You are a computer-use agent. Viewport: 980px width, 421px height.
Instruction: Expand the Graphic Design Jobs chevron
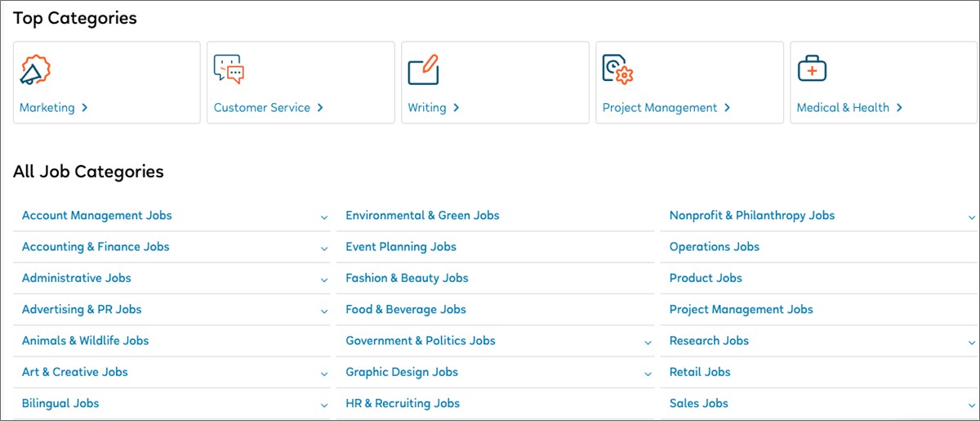pyautogui.click(x=648, y=374)
